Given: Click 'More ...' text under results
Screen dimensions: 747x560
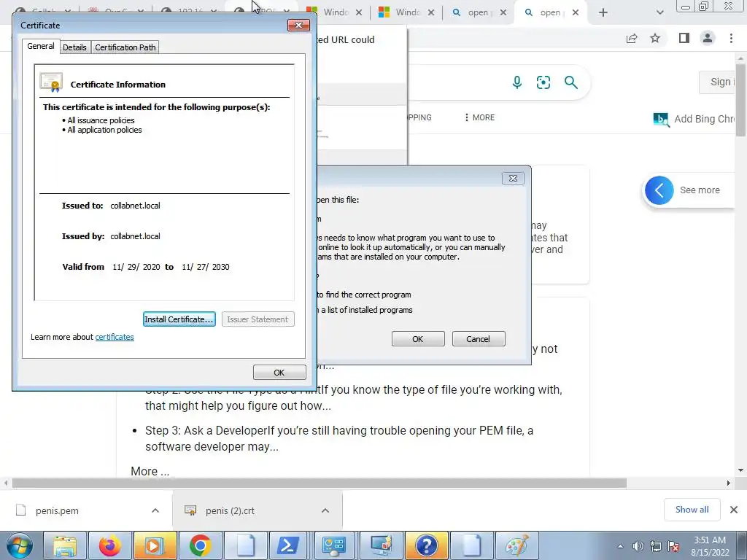Looking at the screenshot, I should click(x=150, y=472).
